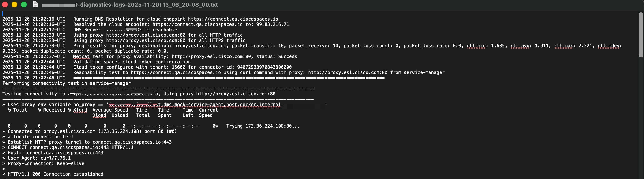Click "HTTP/1.1 200 Connection established" text
Viewport: 644px width, 179px height.
pos(55,174)
